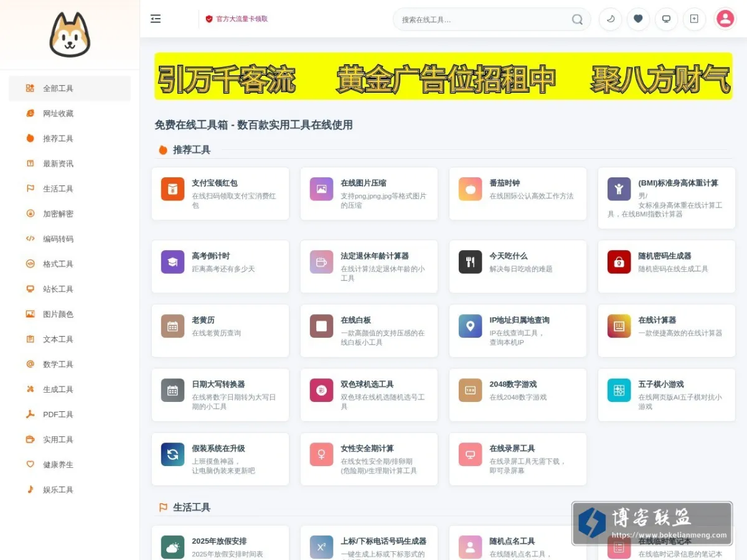Image resolution: width=747 pixels, height=560 pixels.
Task: Click the dog logo in the sidebar
Action: click(70, 35)
